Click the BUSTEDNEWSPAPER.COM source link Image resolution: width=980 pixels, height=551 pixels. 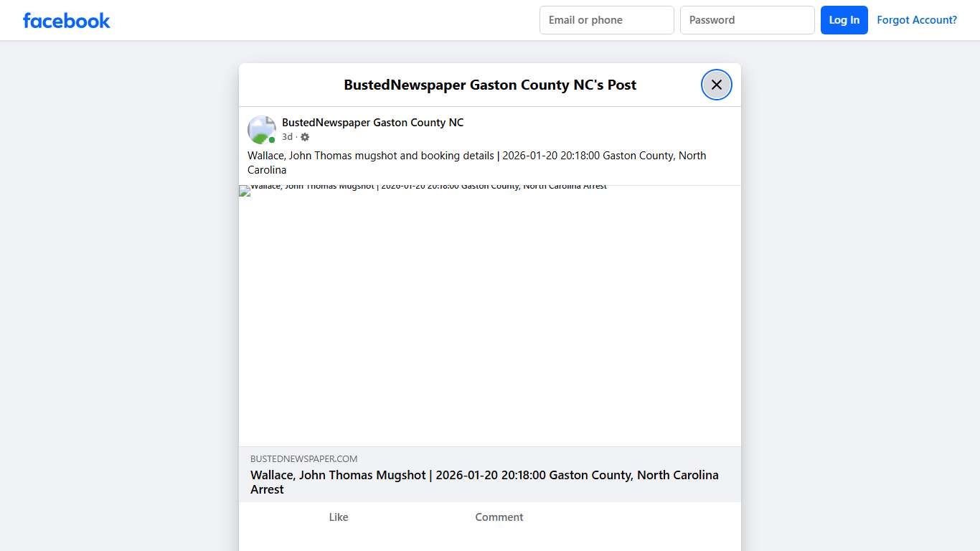(303, 458)
